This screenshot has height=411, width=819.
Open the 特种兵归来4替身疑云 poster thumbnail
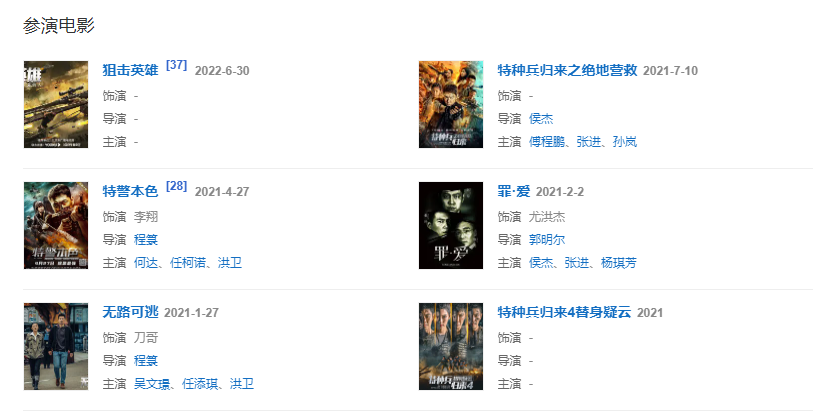[451, 347]
